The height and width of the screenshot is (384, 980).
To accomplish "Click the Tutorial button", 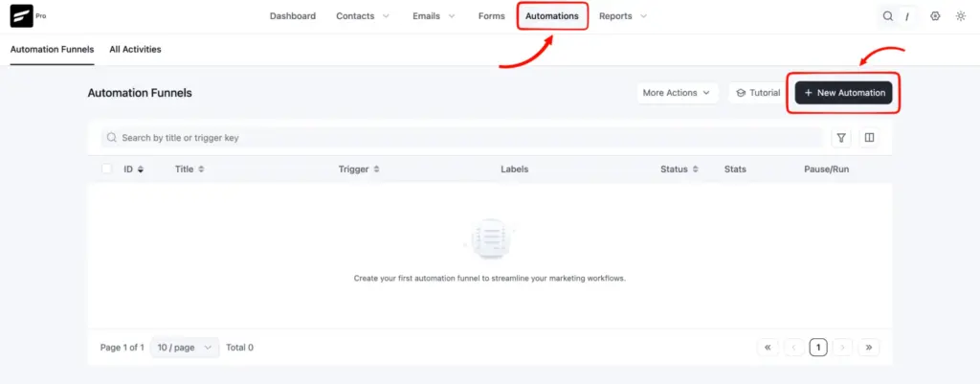I will click(758, 93).
